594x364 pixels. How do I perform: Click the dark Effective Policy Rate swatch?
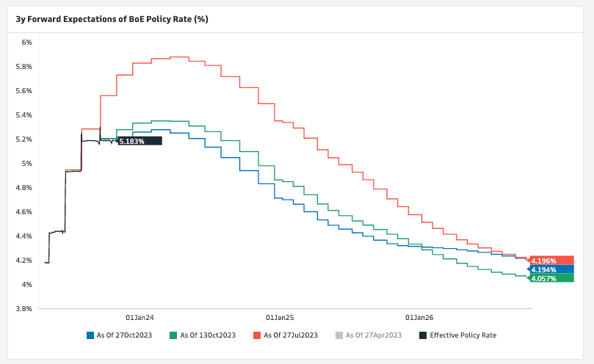(x=422, y=335)
